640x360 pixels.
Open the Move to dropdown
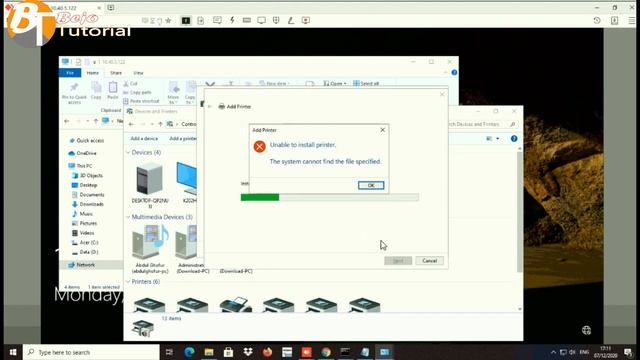[173, 93]
